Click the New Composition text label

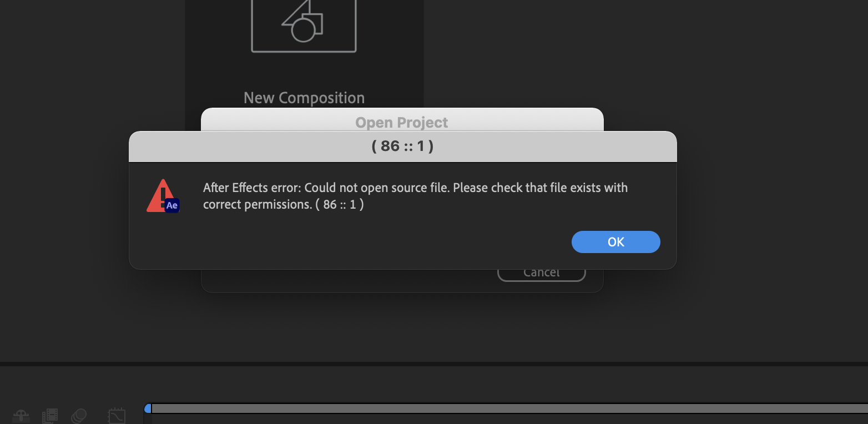pos(304,98)
